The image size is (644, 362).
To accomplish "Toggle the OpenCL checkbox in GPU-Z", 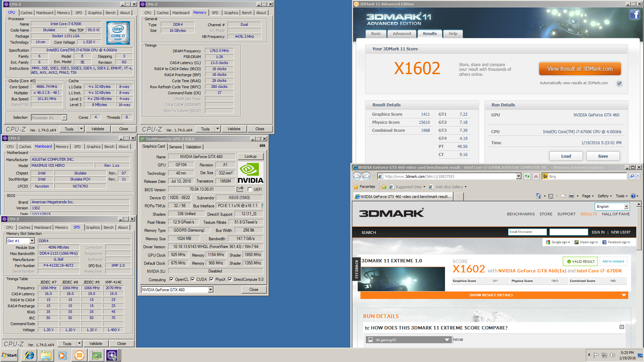I will pyautogui.click(x=171, y=279).
